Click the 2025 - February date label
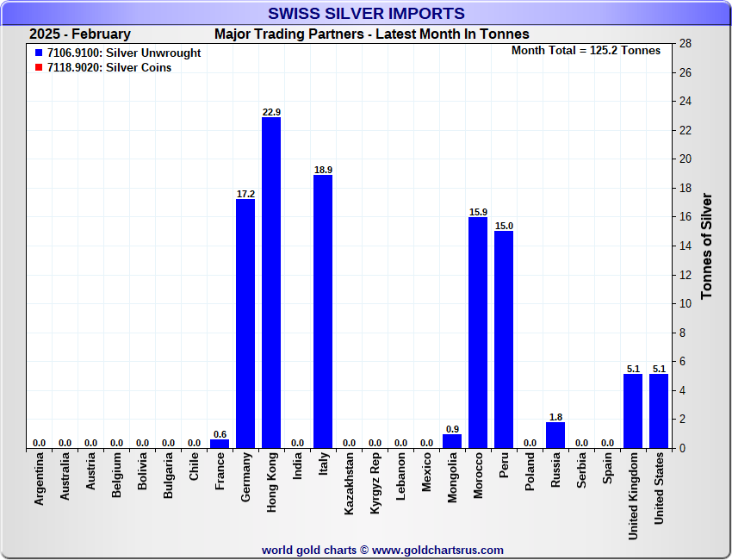 [80, 34]
